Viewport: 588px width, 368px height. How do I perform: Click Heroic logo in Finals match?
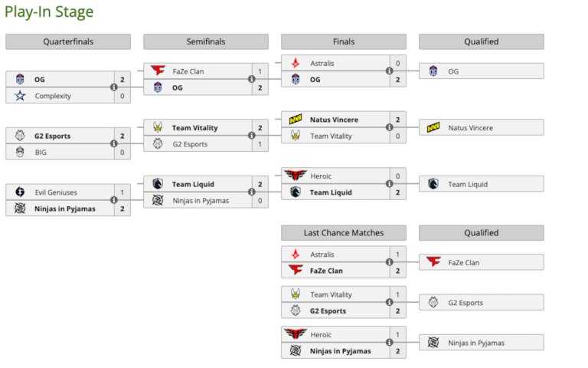296,176
